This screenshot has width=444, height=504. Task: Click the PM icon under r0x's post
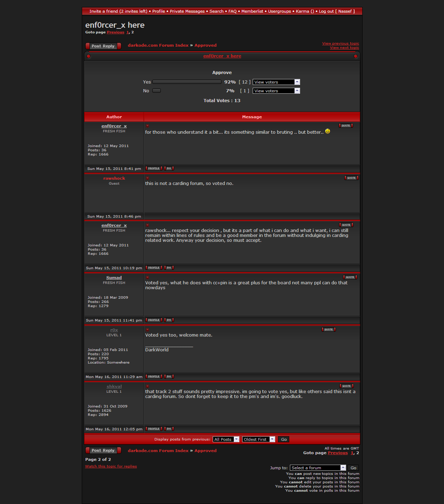tap(169, 377)
